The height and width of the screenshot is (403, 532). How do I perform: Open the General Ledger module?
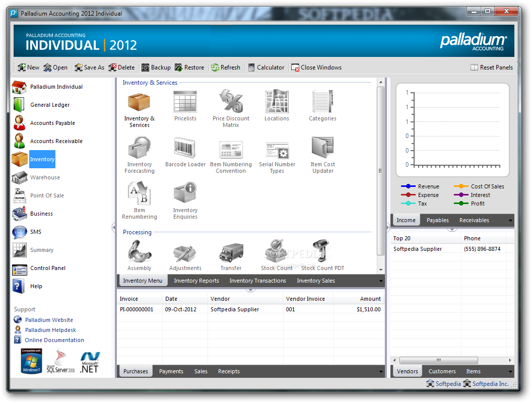[41, 105]
